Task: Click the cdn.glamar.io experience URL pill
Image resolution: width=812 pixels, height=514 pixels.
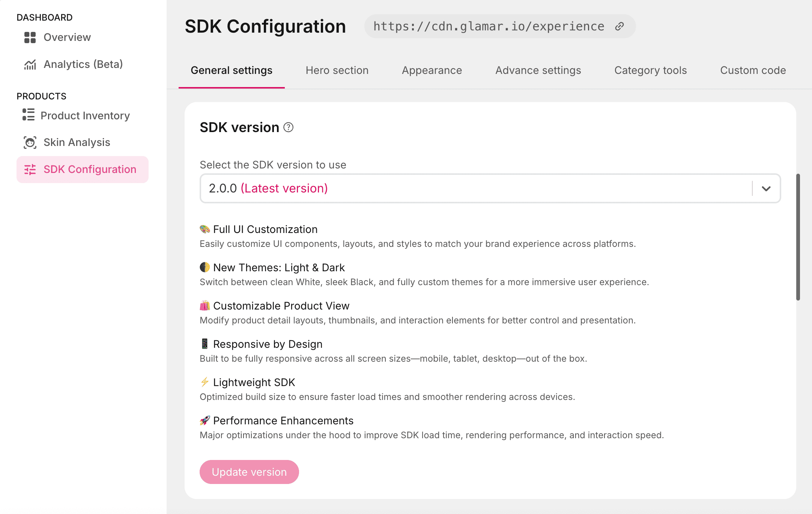Action: 489,26
